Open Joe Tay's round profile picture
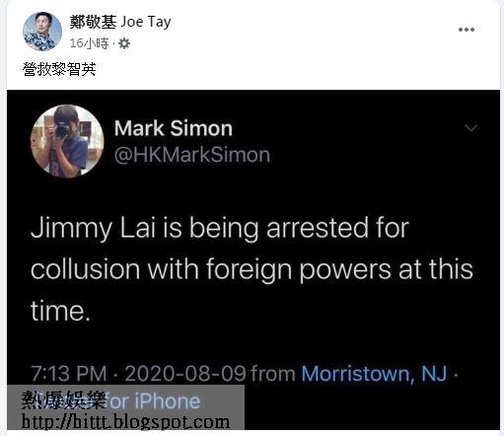This screenshot has height=436, width=504. pyautogui.click(x=42, y=32)
